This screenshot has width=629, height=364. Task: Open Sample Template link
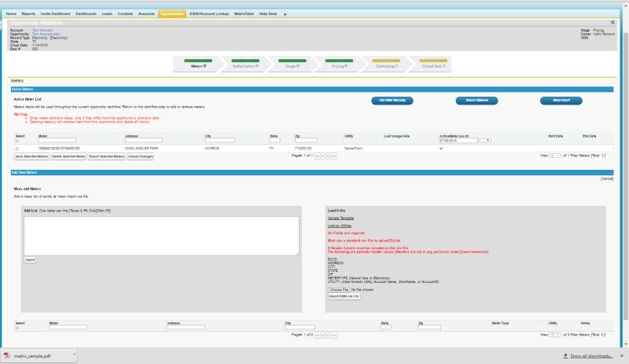coord(340,218)
